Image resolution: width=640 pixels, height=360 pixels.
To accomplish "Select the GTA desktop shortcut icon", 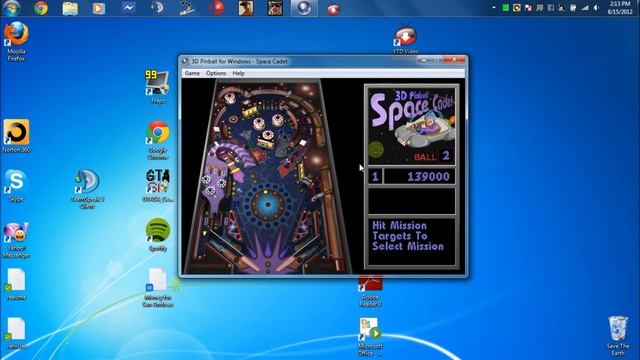I will pyautogui.click(x=158, y=186).
